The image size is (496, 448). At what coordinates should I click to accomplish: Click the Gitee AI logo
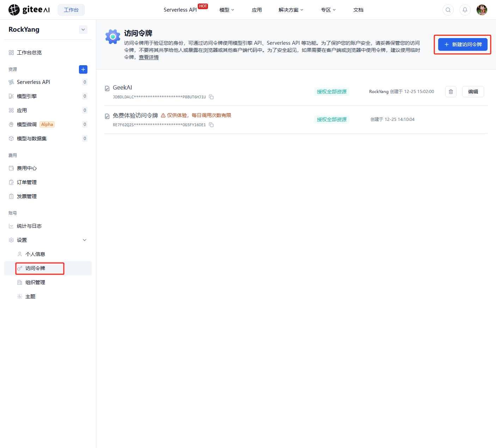(x=29, y=10)
